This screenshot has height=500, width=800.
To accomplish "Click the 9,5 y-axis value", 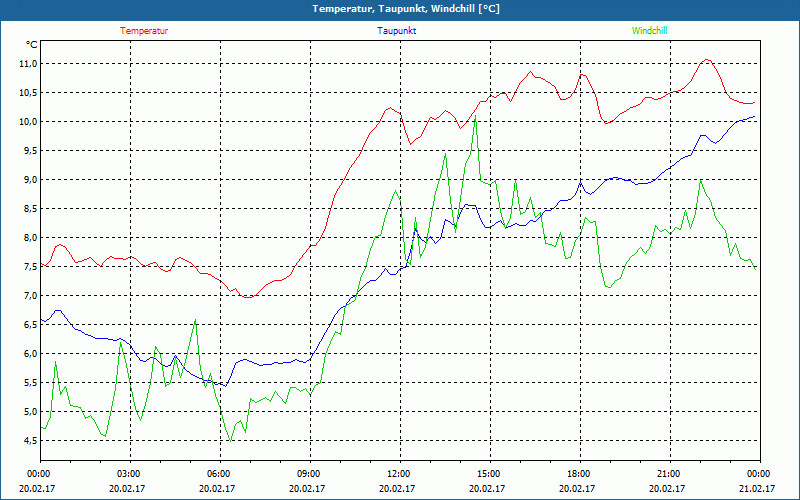I will point(31,151).
